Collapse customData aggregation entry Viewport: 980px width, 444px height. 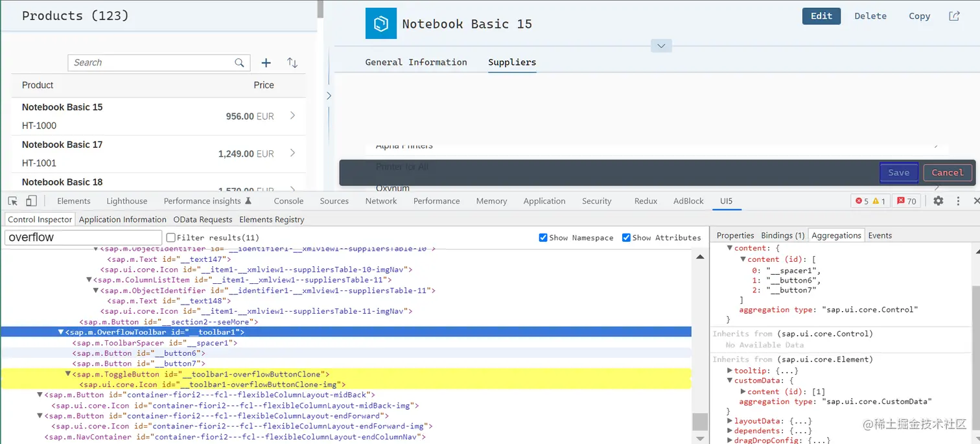[x=730, y=380]
